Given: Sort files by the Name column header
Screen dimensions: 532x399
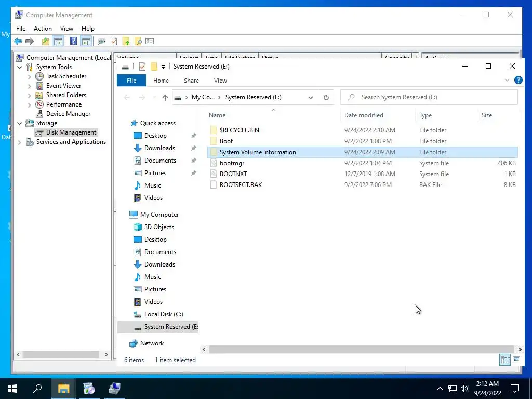Looking at the screenshot, I should [273, 115].
